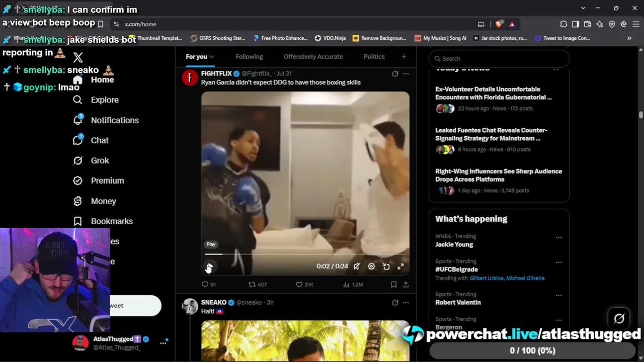
Task: Go to Home in the X sidebar
Action: pyautogui.click(x=93, y=79)
